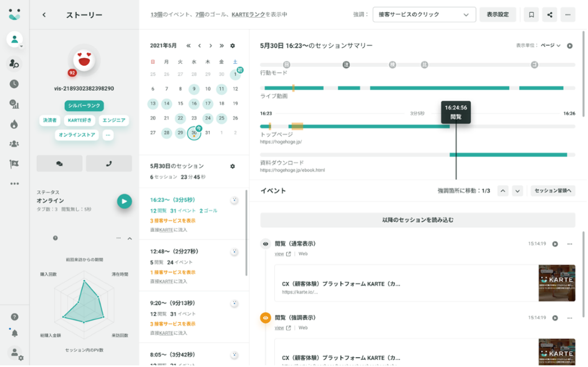
Task: Open the calendar settings gear icon
Action: (233, 46)
